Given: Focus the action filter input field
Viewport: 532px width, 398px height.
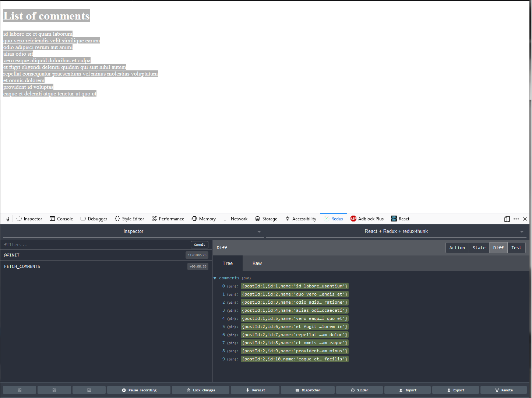Looking at the screenshot, I should pos(96,245).
